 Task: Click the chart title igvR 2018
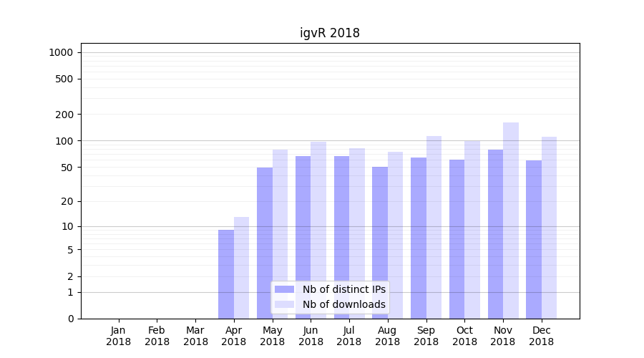point(329,33)
